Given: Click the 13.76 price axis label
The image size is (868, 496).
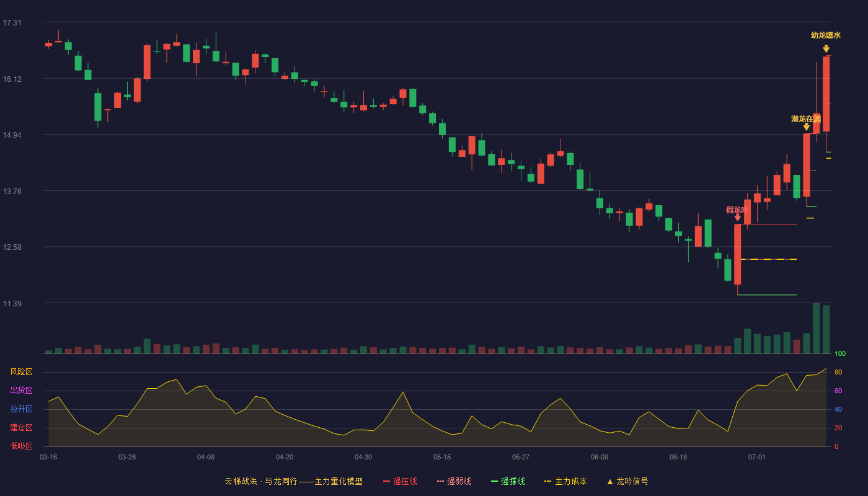Looking at the screenshot, I should (x=12, y=192).
